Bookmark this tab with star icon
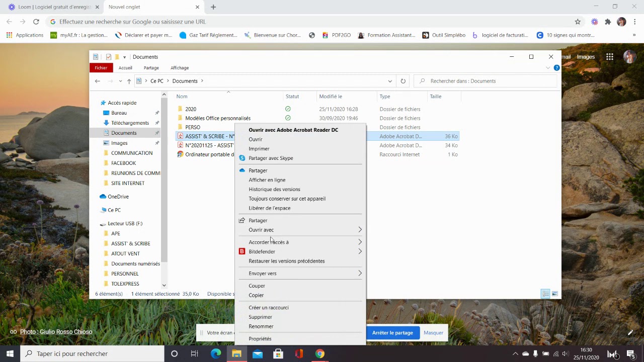644x362 pixels. point(578,22)
